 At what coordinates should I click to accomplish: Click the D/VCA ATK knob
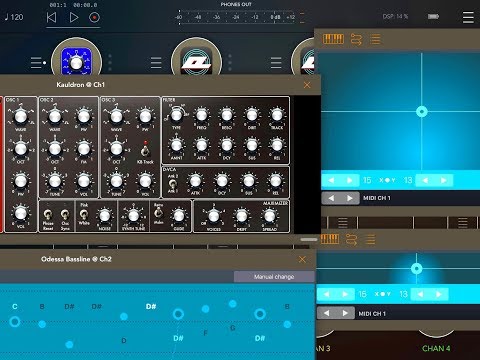pos(195,181)
